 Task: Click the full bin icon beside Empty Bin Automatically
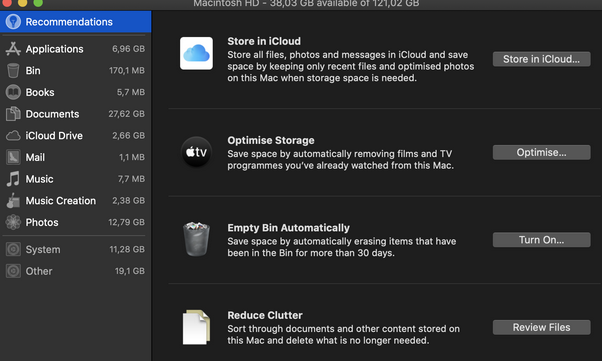tap(196, 239)
